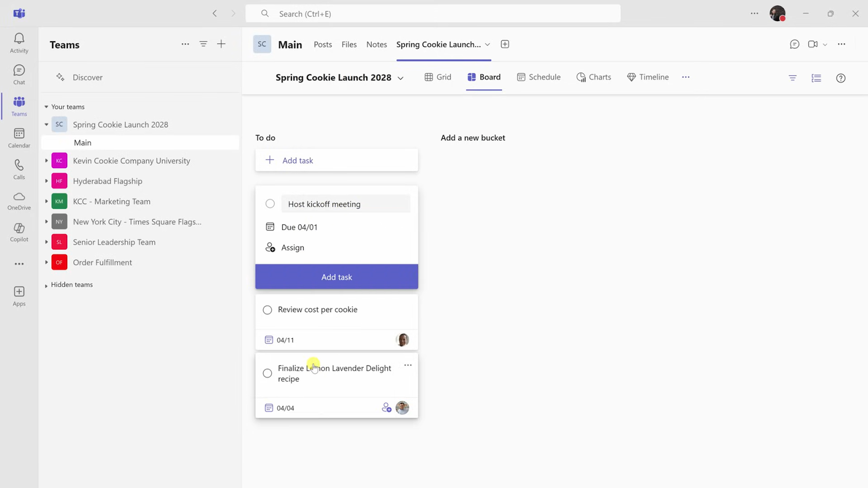
Task: Switch to Grid view
Action: click(x=438, y=77)
